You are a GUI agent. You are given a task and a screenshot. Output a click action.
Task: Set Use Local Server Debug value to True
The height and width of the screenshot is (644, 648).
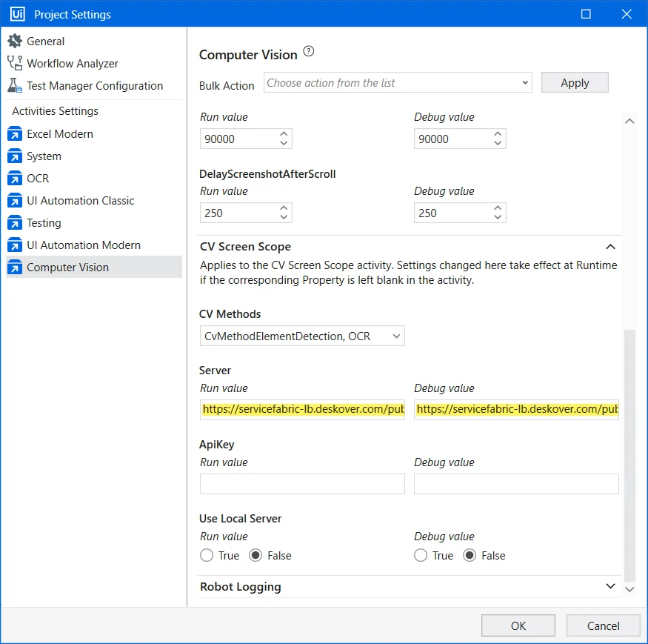(x=421, y=555)
